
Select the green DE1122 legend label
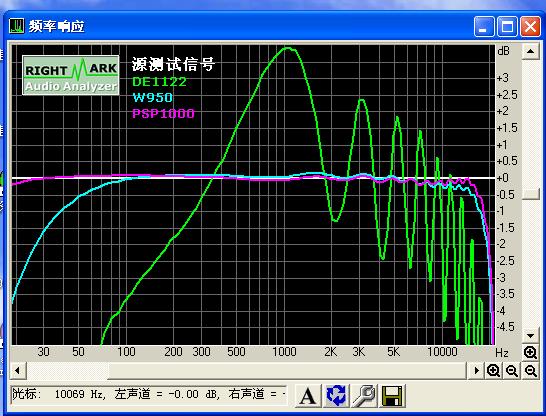pyautogui.click(x=159, y=82)
